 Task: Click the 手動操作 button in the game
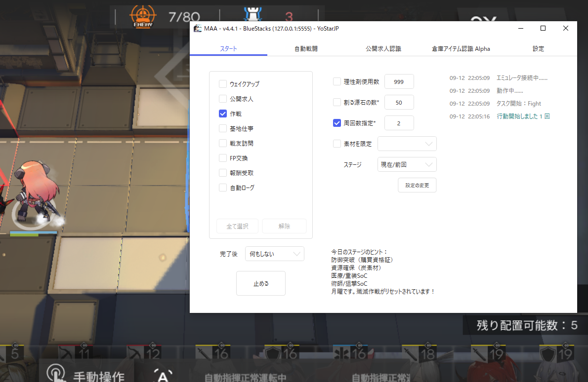tap(86, 373)
